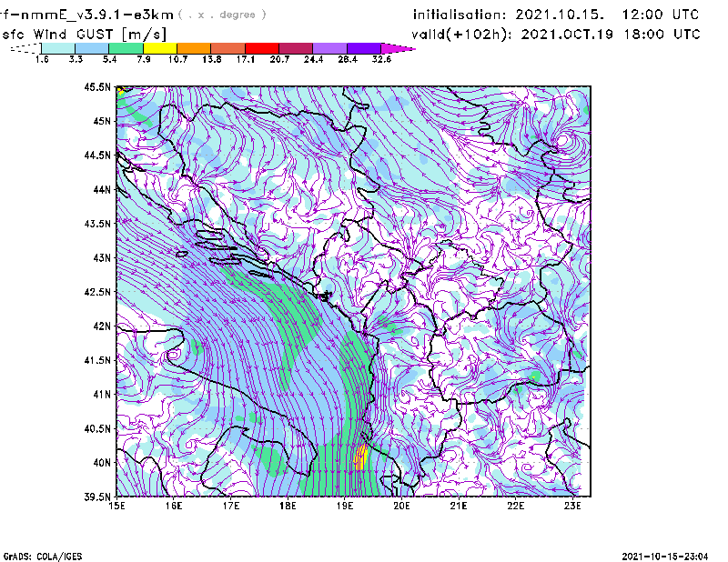The height and width of the screenshot is (562, 728).
Task: Click the 40N latitude label
Action: coord(102,463)
